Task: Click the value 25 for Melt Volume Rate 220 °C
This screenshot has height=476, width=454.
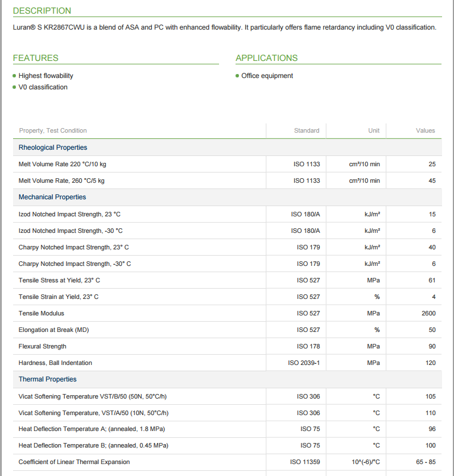Action: [432, 164]
